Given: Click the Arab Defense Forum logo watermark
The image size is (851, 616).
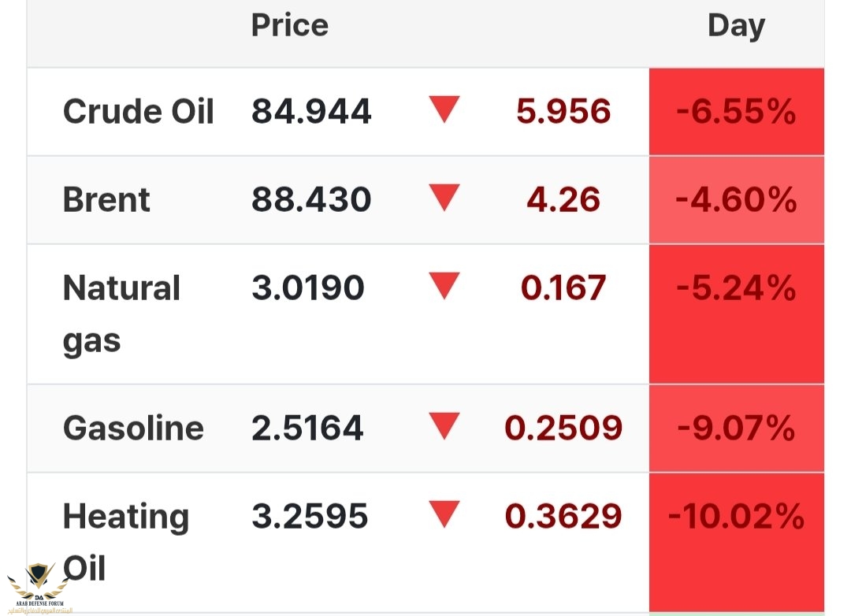Looking at the screenshot, I should click(x=39, y=588).
